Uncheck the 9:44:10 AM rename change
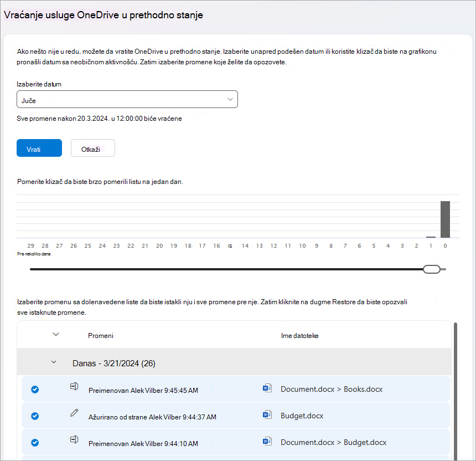 pos(35,443)
